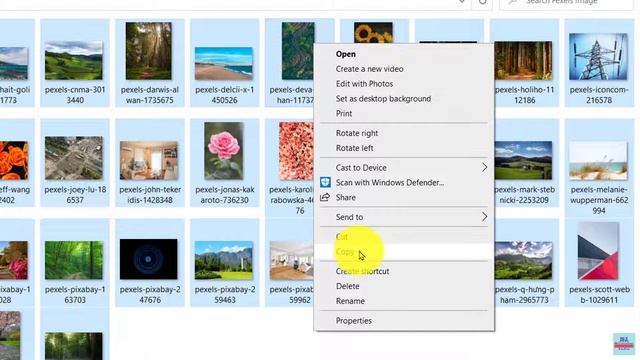The height and width of the screenshot is (360, 640).
Task: Select pexels-scott-webb-1029611 abstract image
Action: [x=598, y=251]
